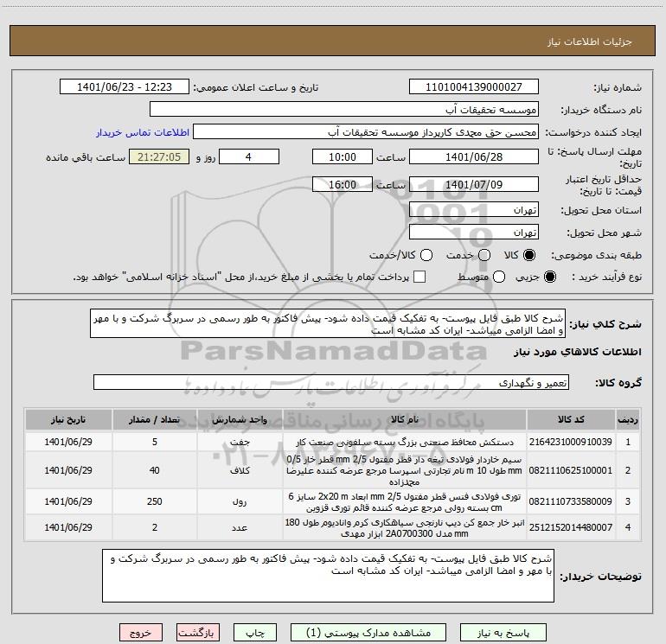666x644 pixels.
Task: Click the کد کالا column header
Action: (571, 419)
